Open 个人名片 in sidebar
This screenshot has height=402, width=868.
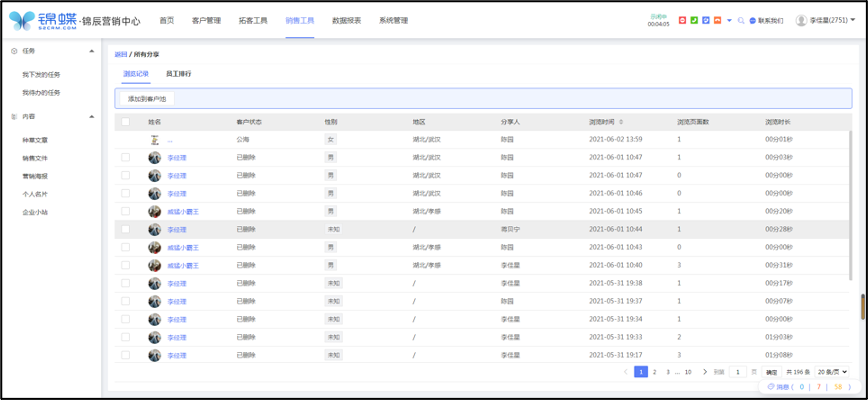(x=35, y=194)
